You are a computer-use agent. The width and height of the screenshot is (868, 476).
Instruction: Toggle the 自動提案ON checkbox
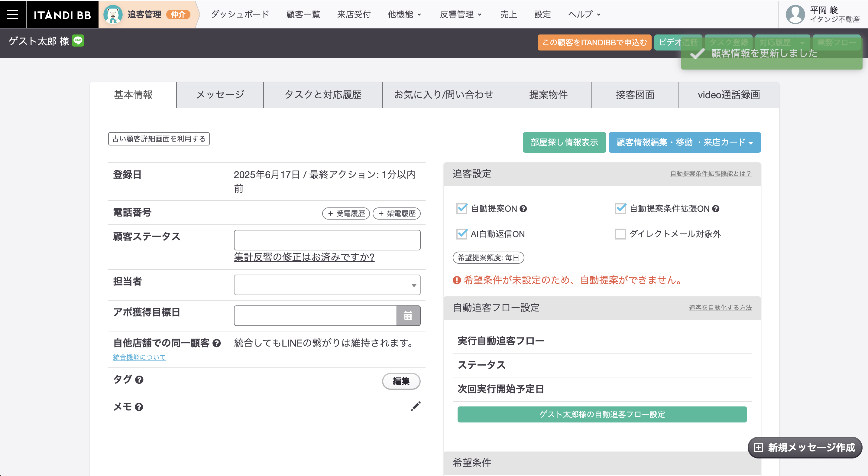click(462, 208)
